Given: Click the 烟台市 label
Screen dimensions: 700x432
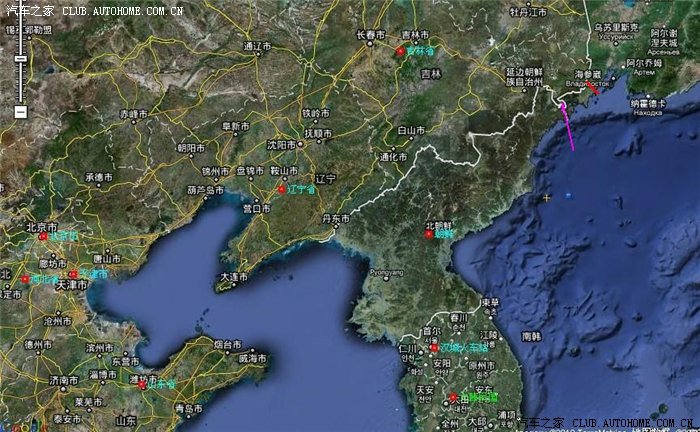Looking at the screenshot, I should coord(227,344).
